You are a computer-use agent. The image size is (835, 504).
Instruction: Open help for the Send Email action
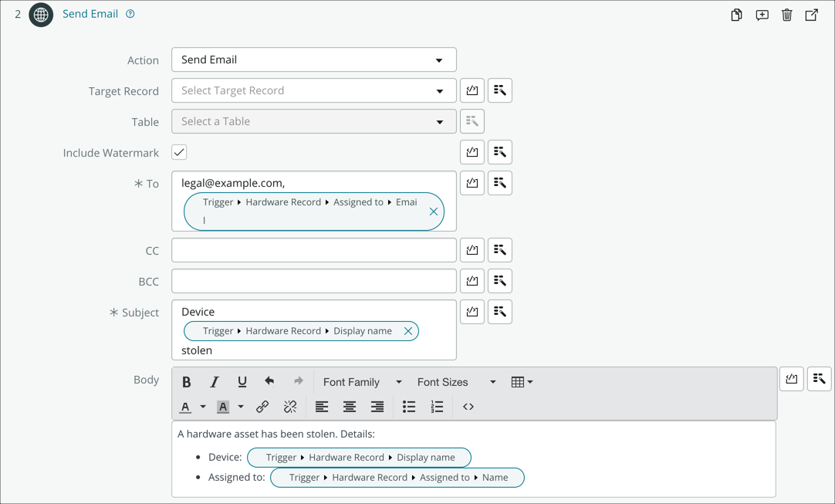(129, 13)
